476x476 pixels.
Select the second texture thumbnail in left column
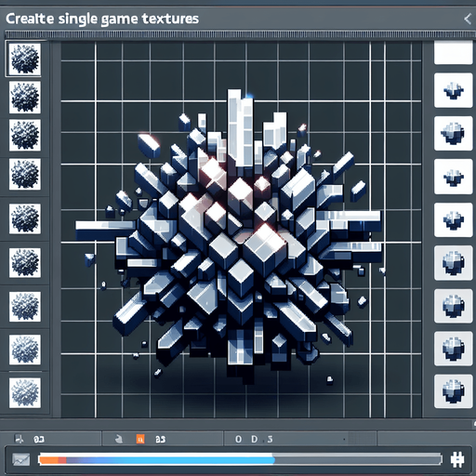[x=25, y=98]
